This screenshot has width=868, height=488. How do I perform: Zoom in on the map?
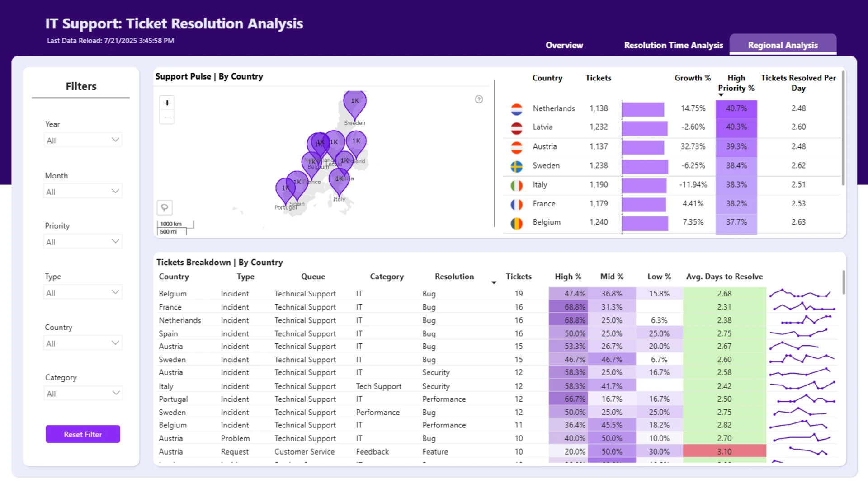tap(167, 103)
